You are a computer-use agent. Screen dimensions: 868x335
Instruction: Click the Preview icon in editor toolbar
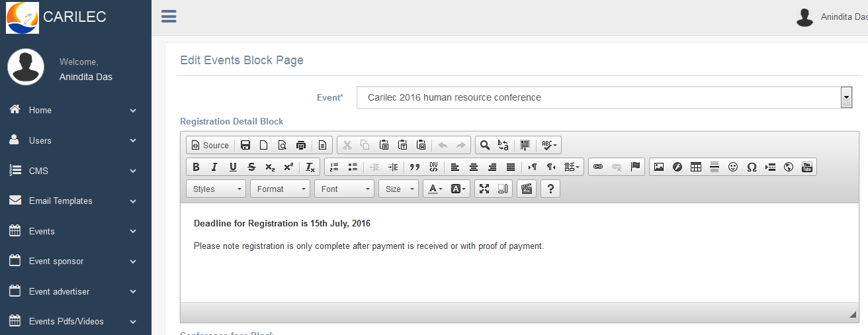click(x=282, y=145)
